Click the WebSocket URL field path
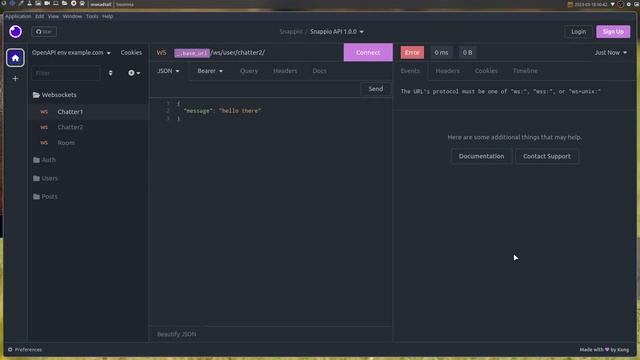Viewport: 640px width, 360px height. [x=238, y=53]
